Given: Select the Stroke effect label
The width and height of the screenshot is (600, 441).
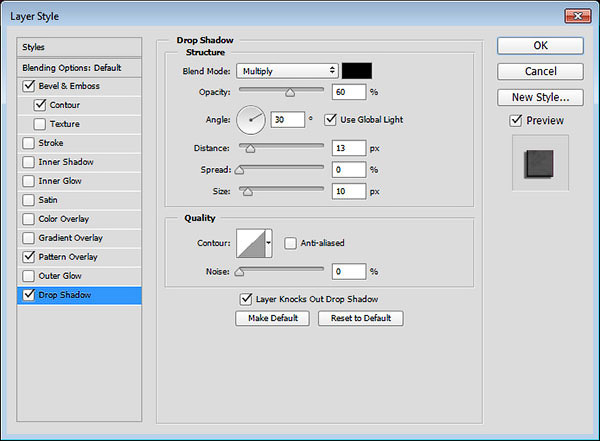Looking at the screenshot, I should pyautogui.click(x=51, y=143).
